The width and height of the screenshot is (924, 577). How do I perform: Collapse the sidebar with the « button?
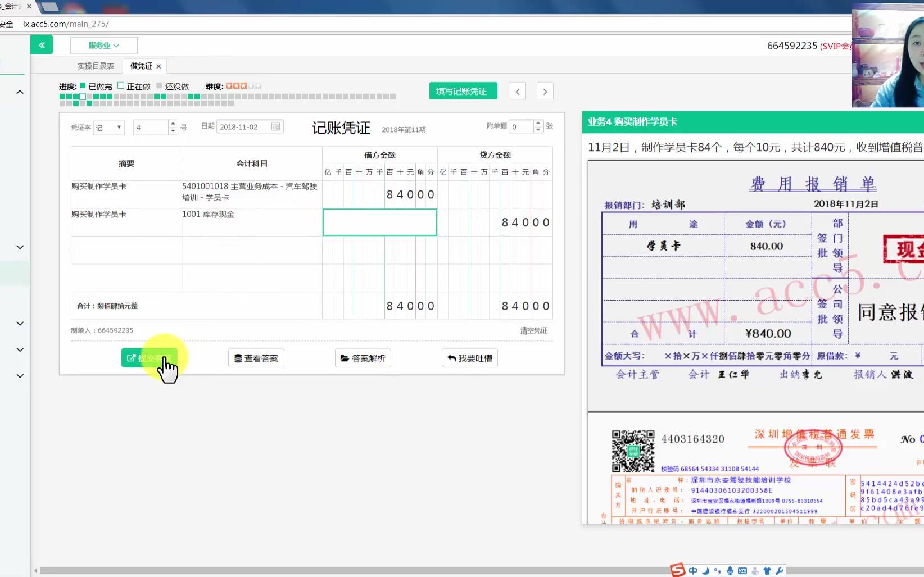tap(41, 44)
